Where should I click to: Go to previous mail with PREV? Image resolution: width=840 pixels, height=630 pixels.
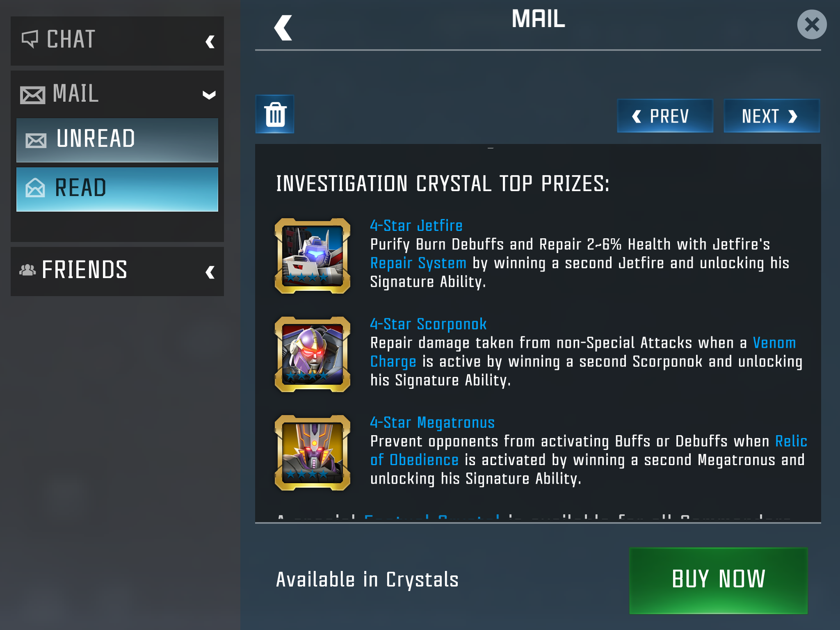[665, 116]
